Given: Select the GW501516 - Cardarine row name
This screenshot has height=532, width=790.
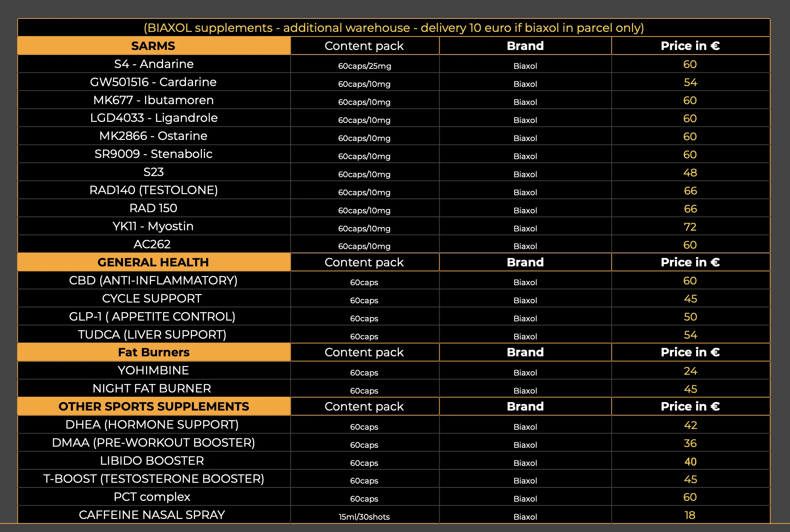Looking at the screenshot, I should click(154, 82).
